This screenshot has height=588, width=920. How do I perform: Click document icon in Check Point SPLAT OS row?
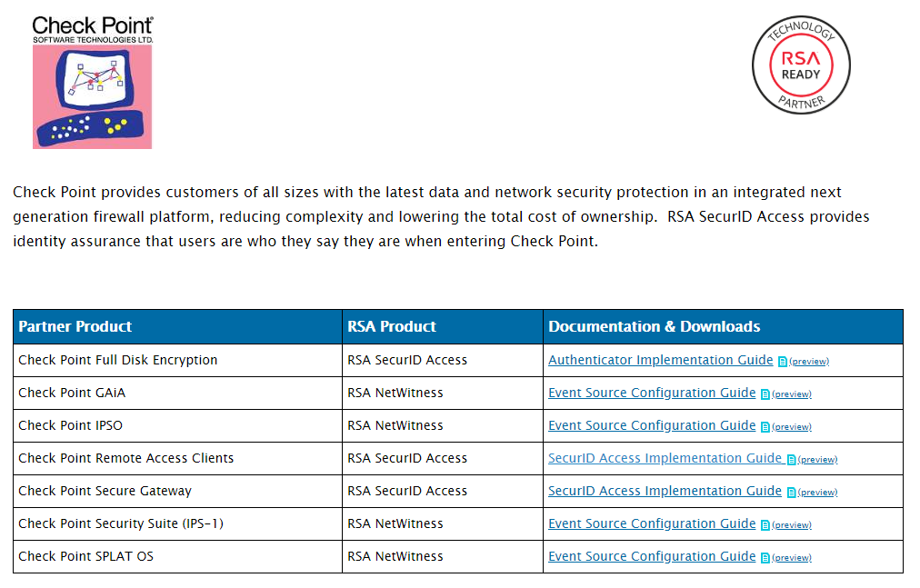765,558
